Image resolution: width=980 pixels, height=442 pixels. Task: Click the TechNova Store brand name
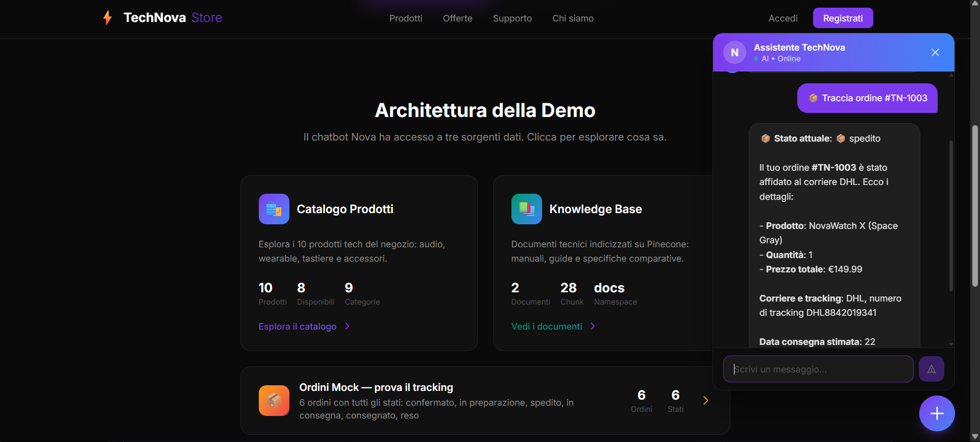pyautogui.click(x=173, y=18)
